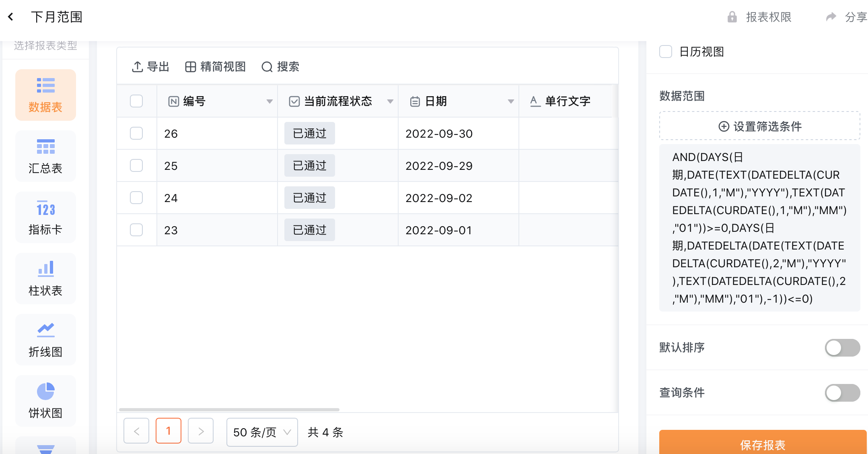Check the row with 编号 25
Image resolution: width=868 pixels, height=454 pixels.
pyautogui.click(x=136, y=165)
